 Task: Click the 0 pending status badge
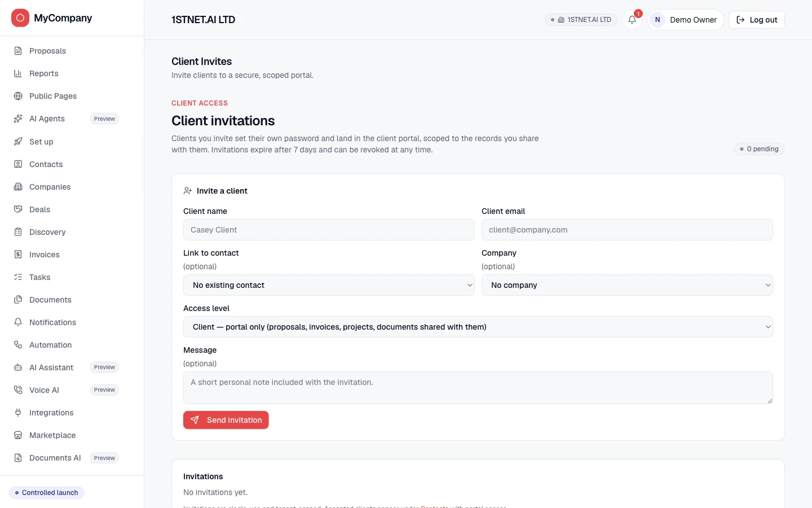[759, 149]
